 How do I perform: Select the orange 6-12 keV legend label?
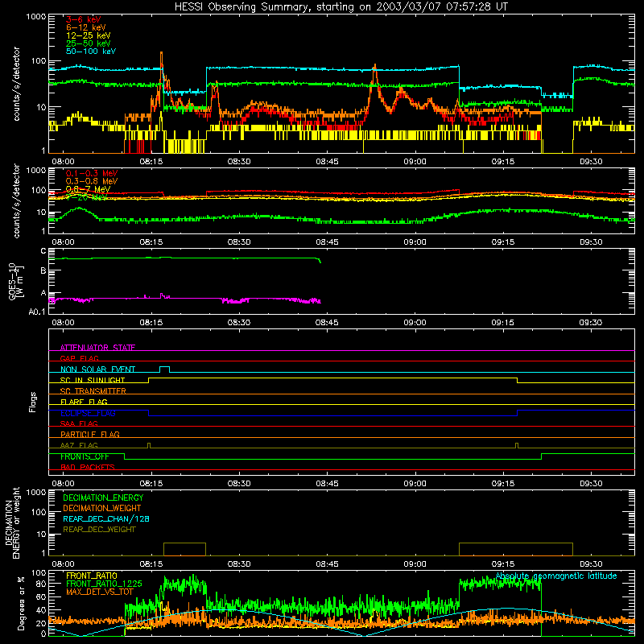[x=86, y=27]
